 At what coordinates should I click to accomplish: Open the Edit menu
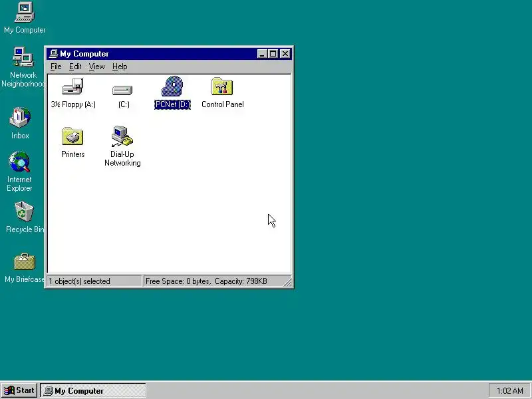75,66
